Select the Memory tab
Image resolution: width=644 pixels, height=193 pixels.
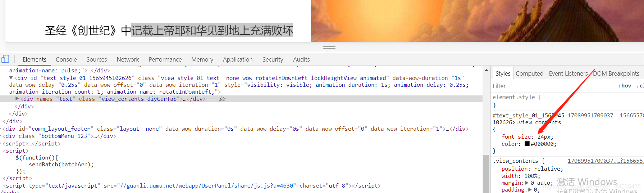coord(202,59)
